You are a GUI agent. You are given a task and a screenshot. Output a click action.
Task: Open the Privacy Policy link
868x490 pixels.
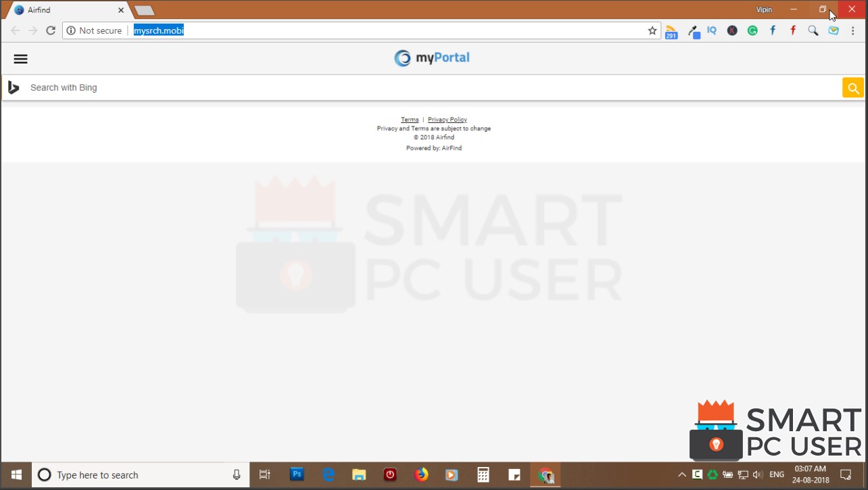point(448,120)
